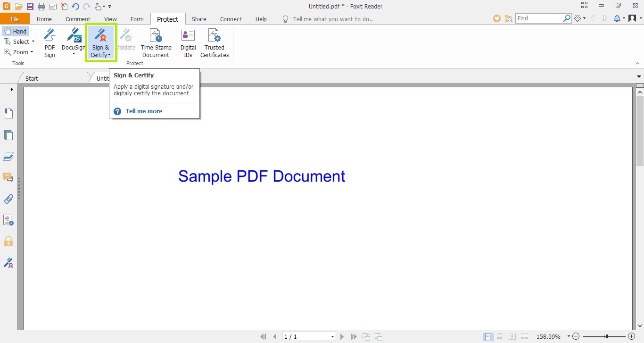The height and width of the screenshot is (343, 644).
Task: Click the Find search field
Action: (539, 18)
